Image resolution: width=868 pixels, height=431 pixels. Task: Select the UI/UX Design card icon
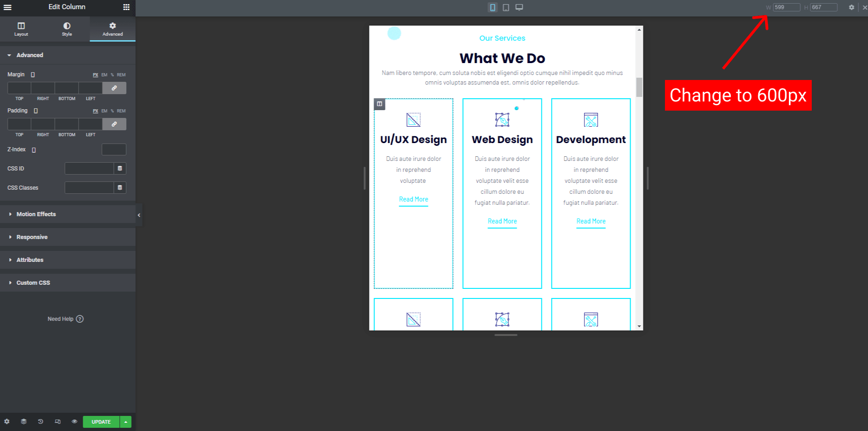[x=413, y=120]
